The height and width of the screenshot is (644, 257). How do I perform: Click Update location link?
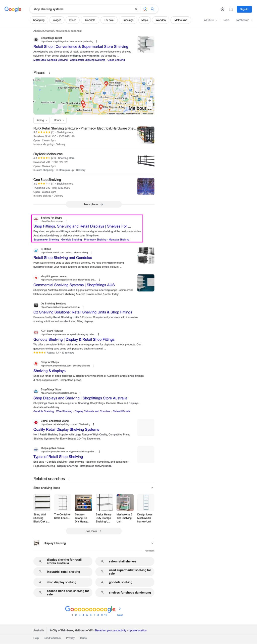click(137, 630)
